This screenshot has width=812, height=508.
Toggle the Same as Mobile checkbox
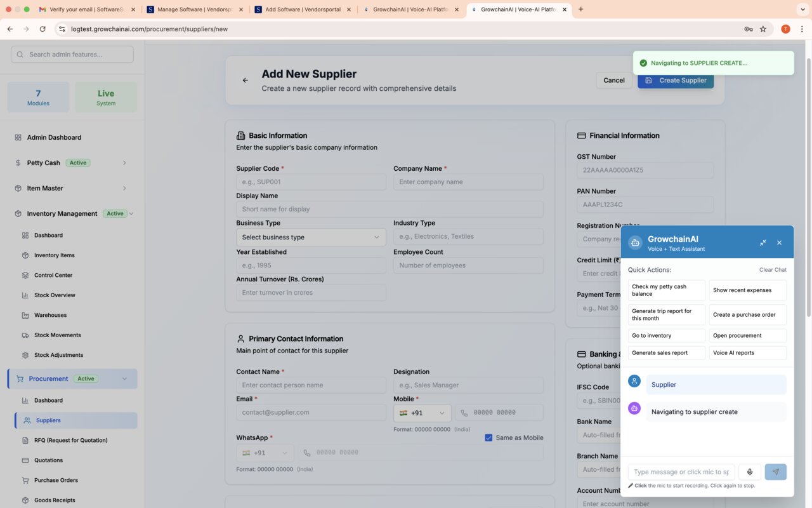(488, 438)
